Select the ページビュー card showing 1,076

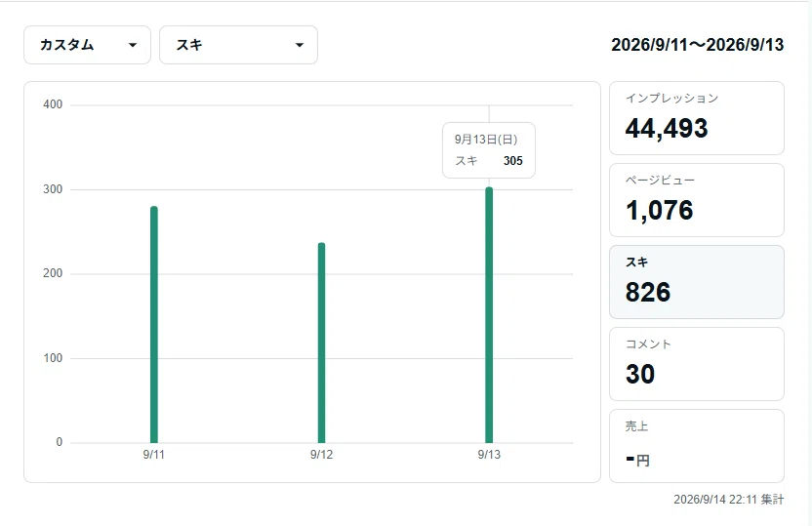[x=697, y=200]
